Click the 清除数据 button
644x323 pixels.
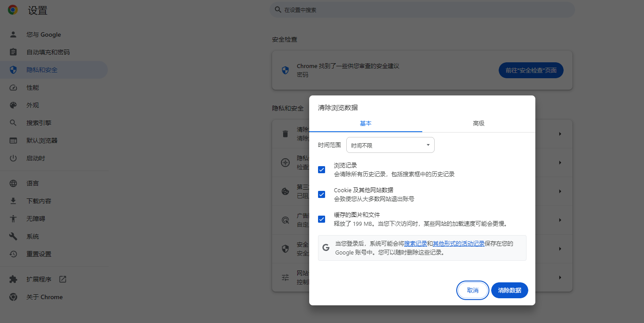coord(509,290)
